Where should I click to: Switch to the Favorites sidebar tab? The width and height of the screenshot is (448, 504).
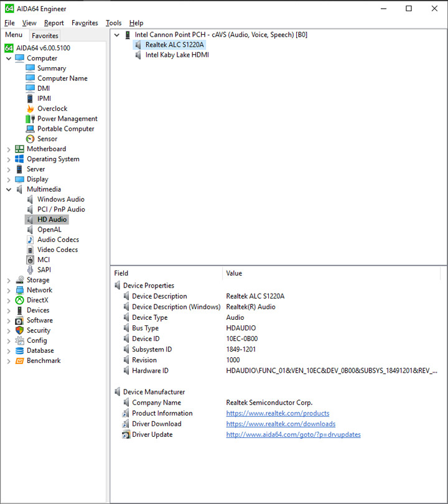(x=45, y=35)
